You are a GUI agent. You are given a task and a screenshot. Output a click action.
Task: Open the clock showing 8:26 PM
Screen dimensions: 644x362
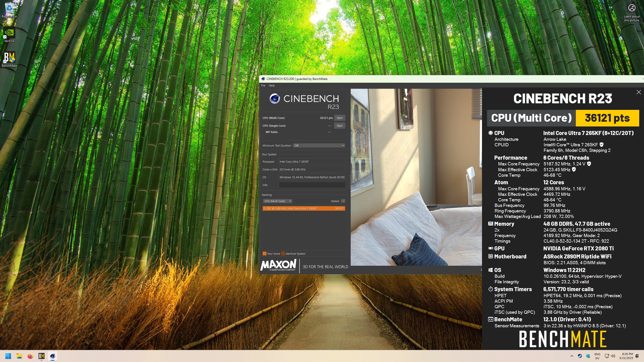pos(626,356)
